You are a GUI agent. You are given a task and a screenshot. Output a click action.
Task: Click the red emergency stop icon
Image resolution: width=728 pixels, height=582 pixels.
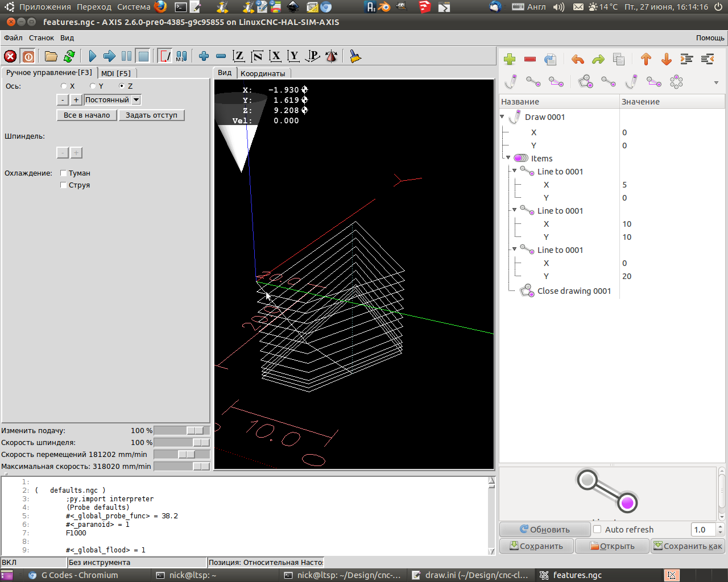[x=10, y=56]
